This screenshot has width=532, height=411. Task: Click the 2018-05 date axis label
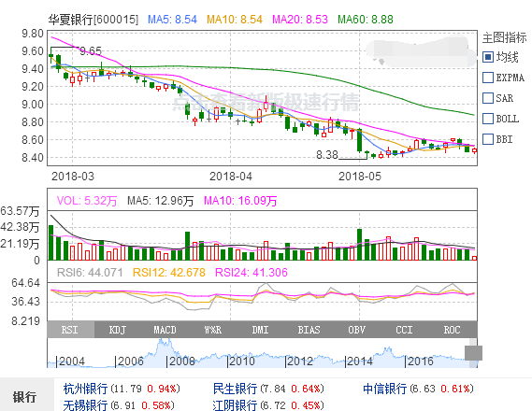[360, 177]
